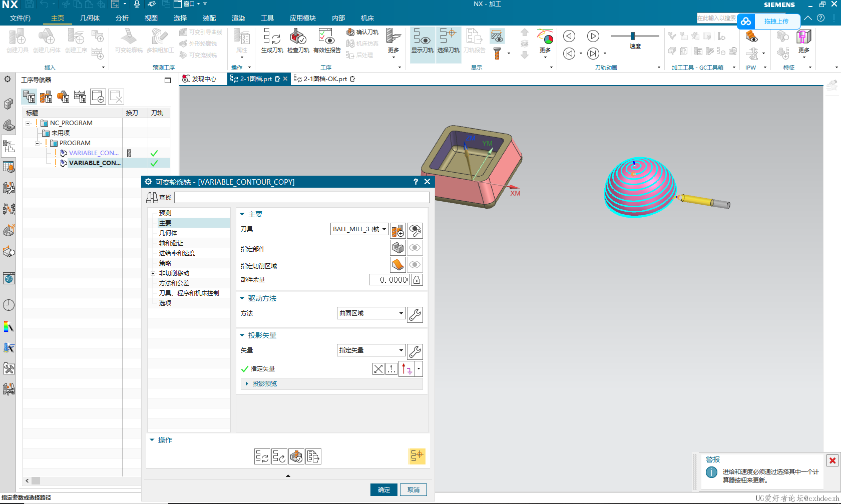Edit drive method with wrench icon
The image size is (841, 504).
point(415,314)
